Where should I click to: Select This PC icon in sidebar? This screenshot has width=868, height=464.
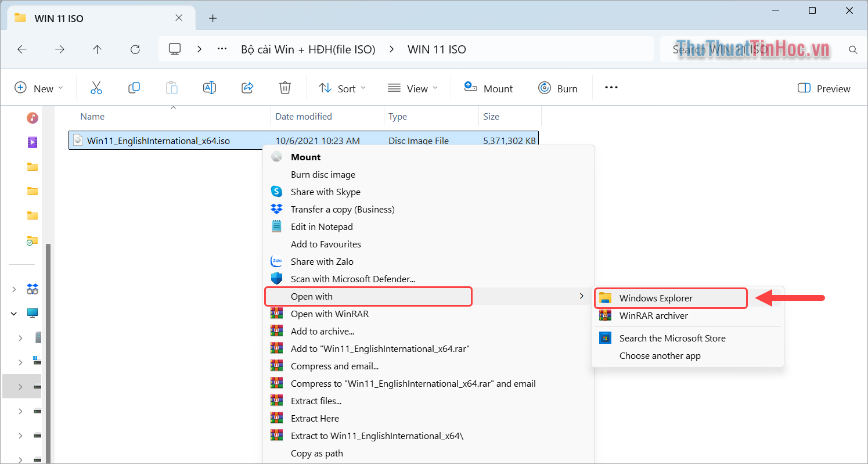(x=33, y=313)
